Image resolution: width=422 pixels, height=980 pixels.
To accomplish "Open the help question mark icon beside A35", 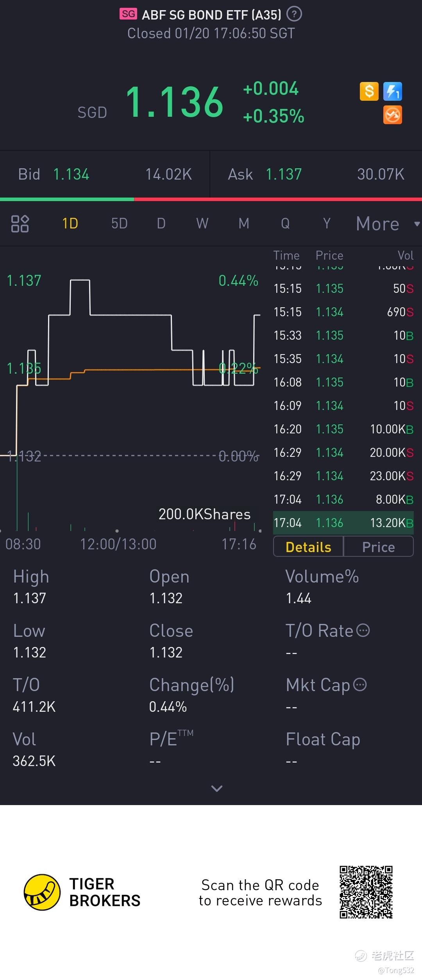I will point(294,14).
